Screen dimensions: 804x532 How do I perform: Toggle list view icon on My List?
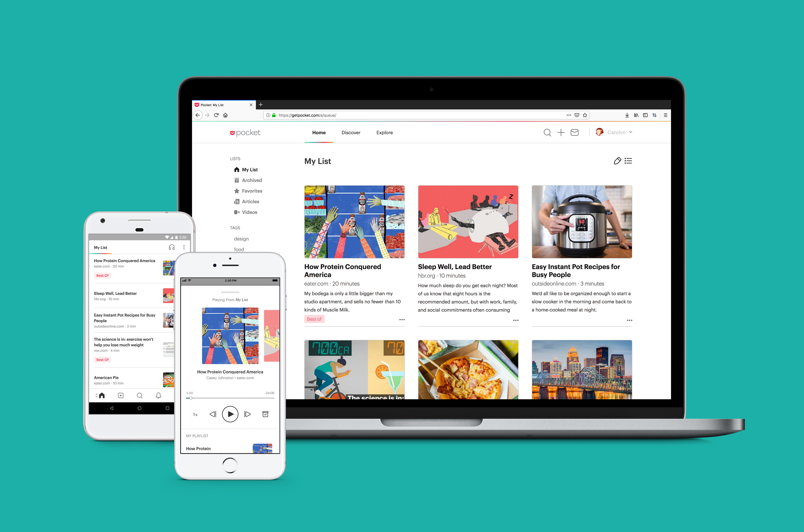coord(628,161)
